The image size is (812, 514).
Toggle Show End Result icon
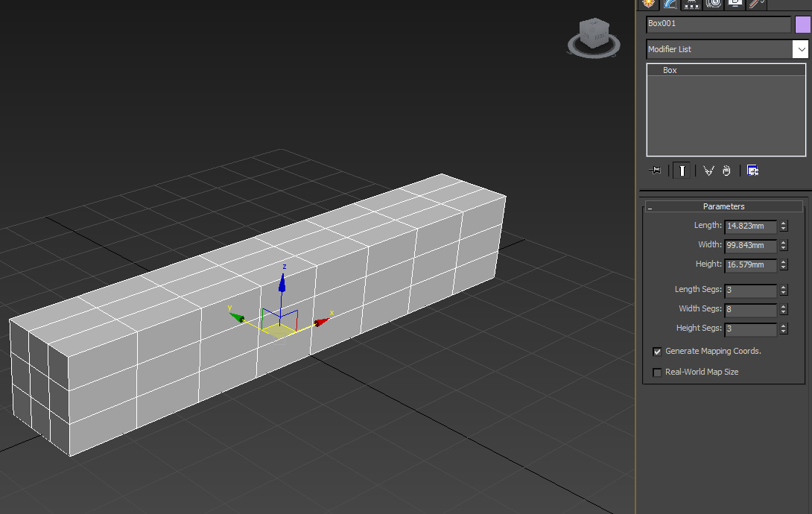coord(682,171)
